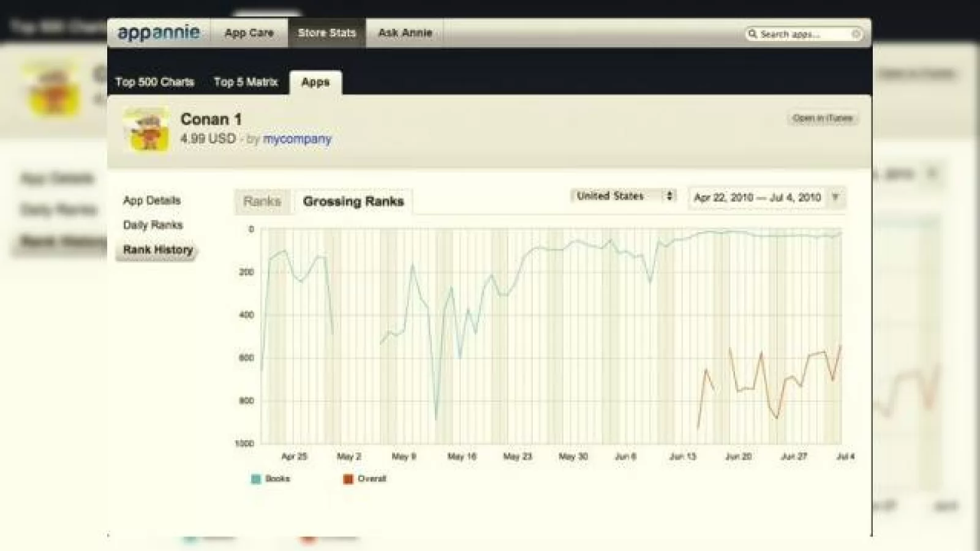Click the Apr 25 axis label
The image size is (980, 551).
(294, 457)
